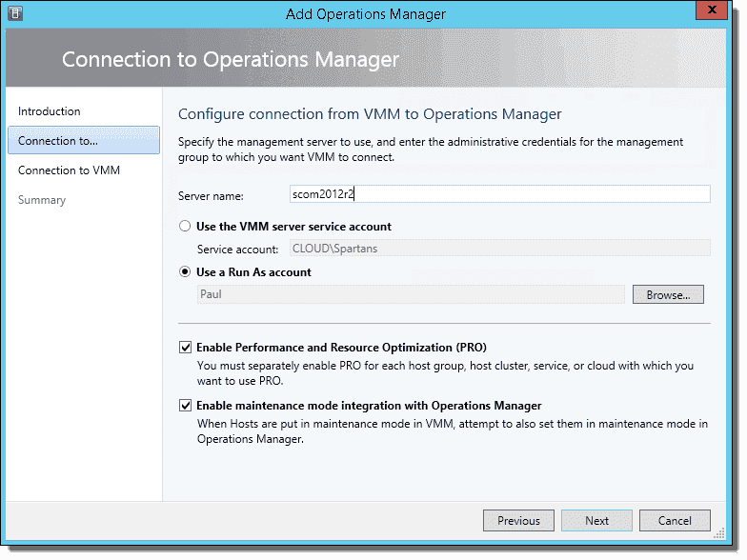The width and height of the screenshot is (747, 560).
Task: Select Use a Run As account option
Action: point(185,272)
